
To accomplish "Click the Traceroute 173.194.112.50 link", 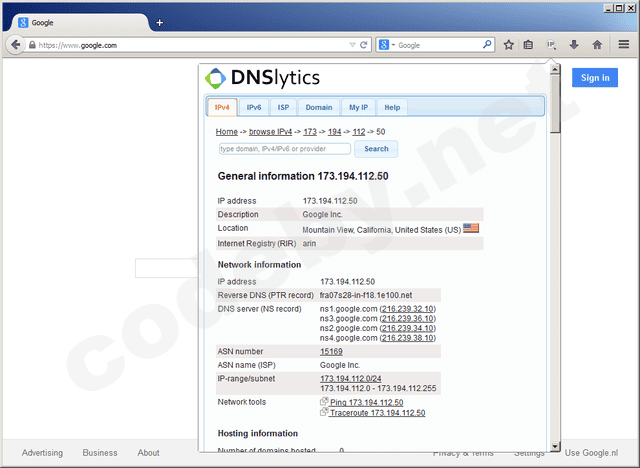I will point(378,413).
